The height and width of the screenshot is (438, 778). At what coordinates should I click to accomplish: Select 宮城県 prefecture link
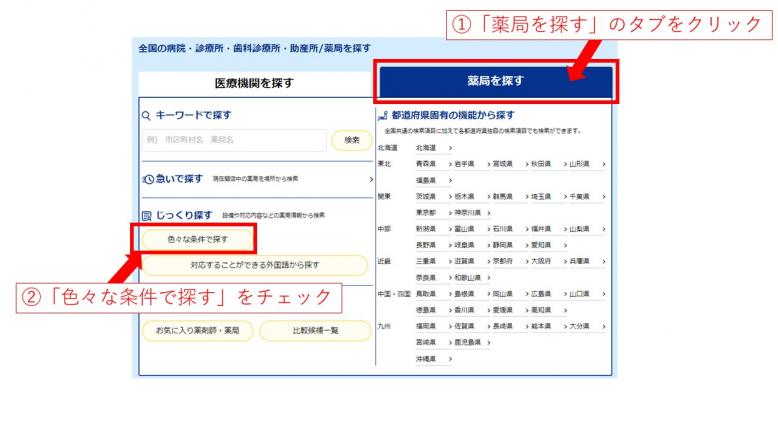tap(511, 164)
